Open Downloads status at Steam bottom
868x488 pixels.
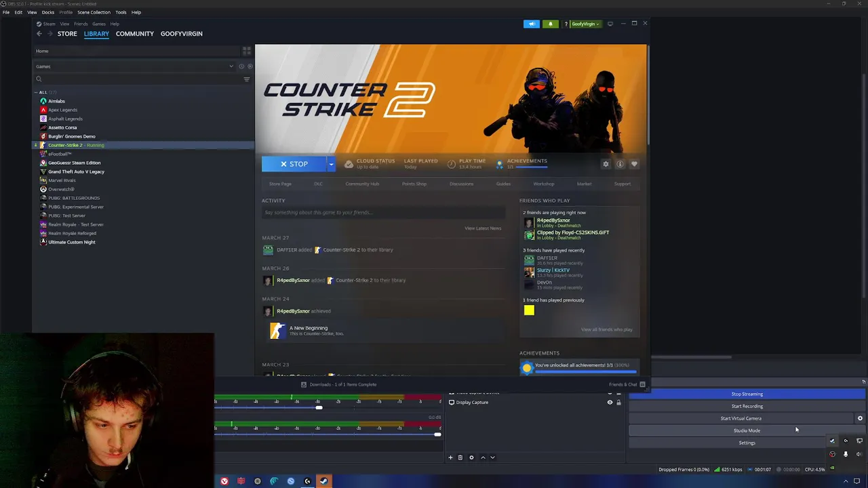click(338, 384)
